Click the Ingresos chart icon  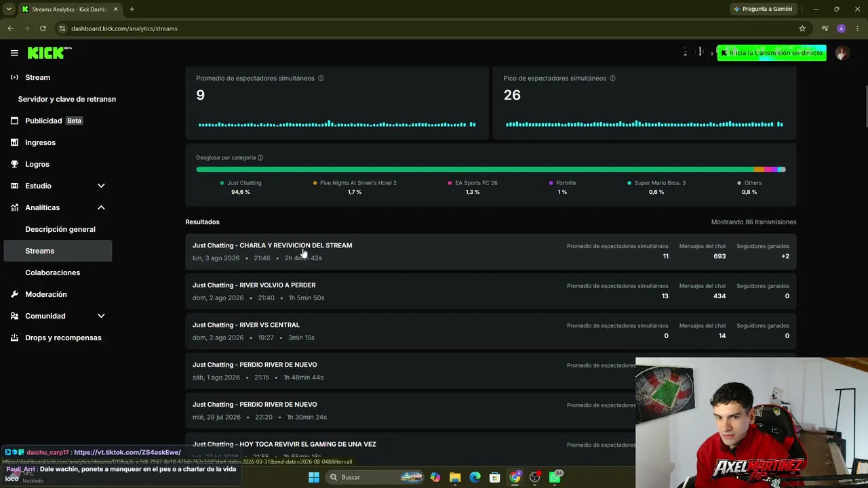(14, 142)
